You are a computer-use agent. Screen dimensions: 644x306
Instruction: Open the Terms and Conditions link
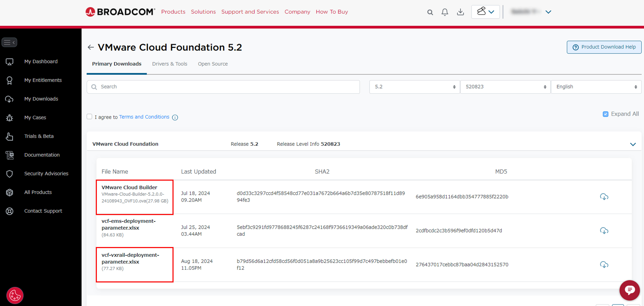(144, 117)
